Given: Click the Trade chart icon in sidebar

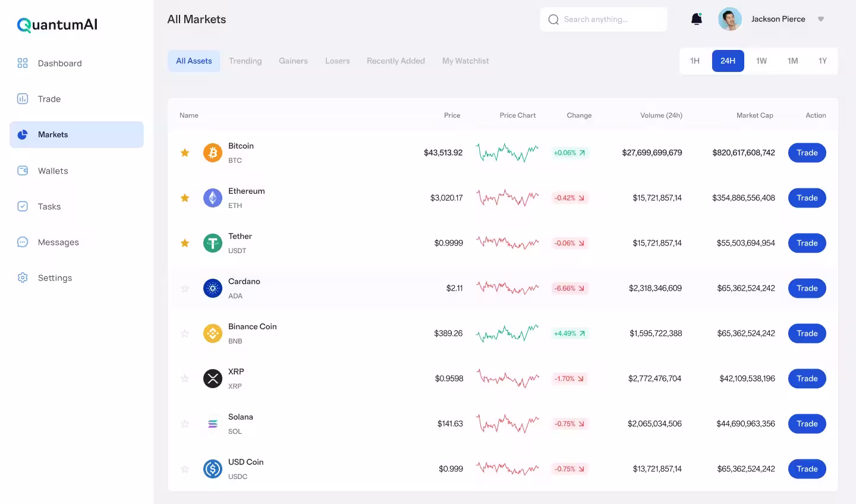Looking at the screenshot, I should (x=23, y=99).
